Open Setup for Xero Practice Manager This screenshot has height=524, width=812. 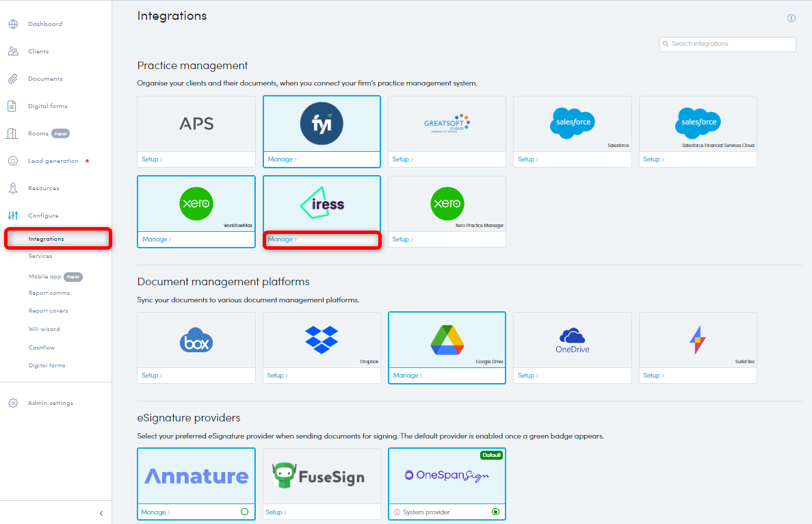pyautogui.click(x=402, y=239)
